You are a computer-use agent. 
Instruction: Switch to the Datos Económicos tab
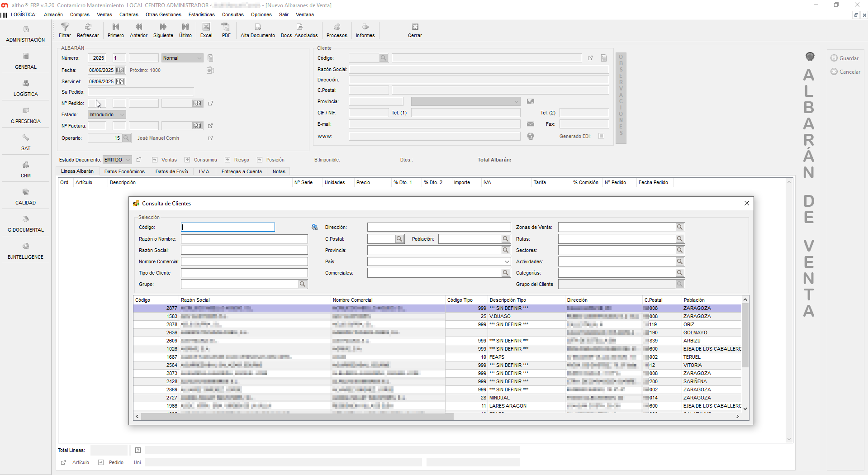[x=124, y=171]
